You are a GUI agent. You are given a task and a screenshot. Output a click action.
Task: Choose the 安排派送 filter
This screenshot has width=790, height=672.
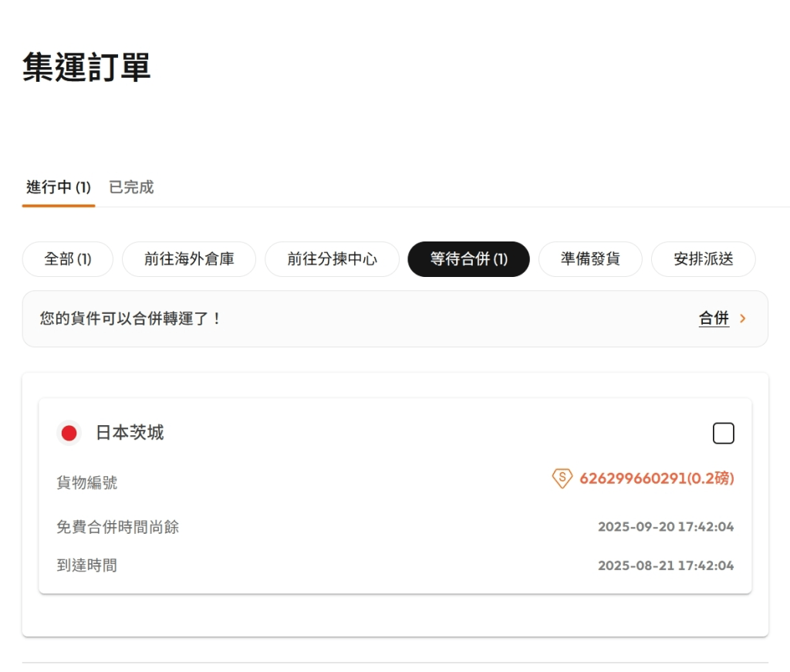703,259
